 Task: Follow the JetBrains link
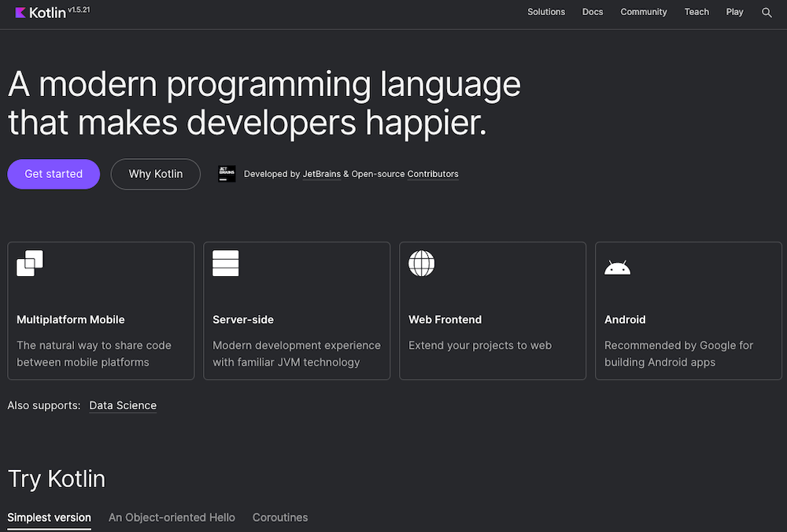[322, 174]
